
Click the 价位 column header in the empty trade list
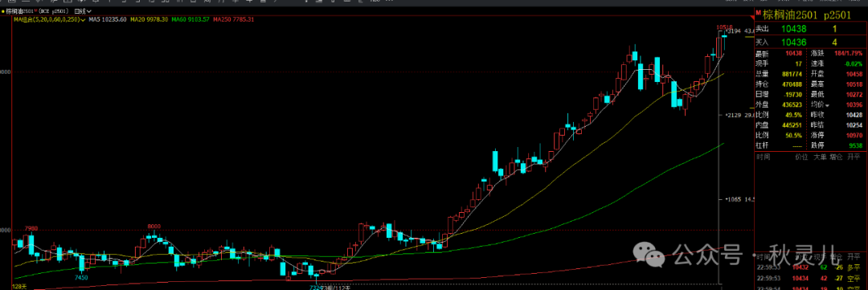(x=801, y=157)
